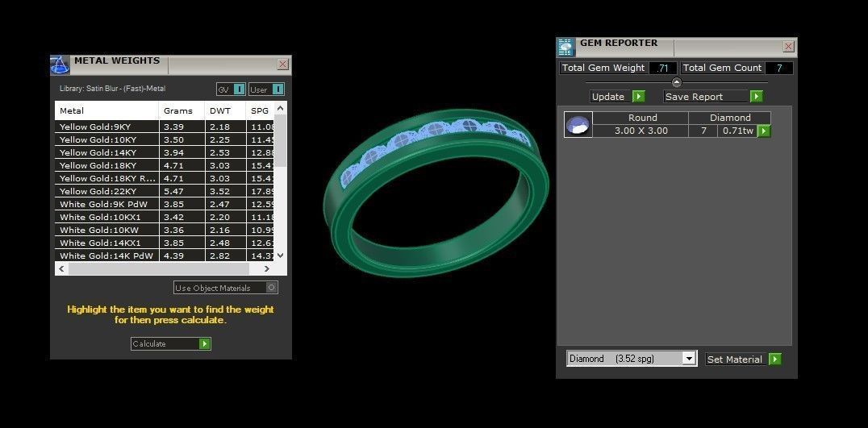868x428 pixels.
Task: Select the White Gold:10KW row
Action: 165,230
